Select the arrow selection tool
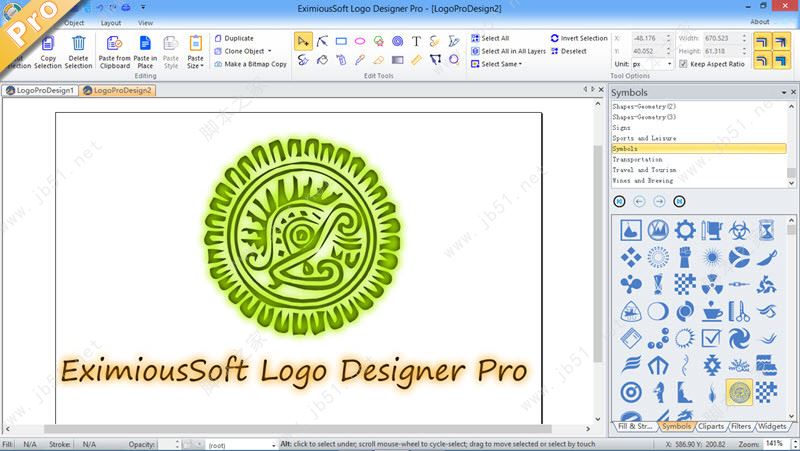800x451 pixels. click(x=303, y=42)
